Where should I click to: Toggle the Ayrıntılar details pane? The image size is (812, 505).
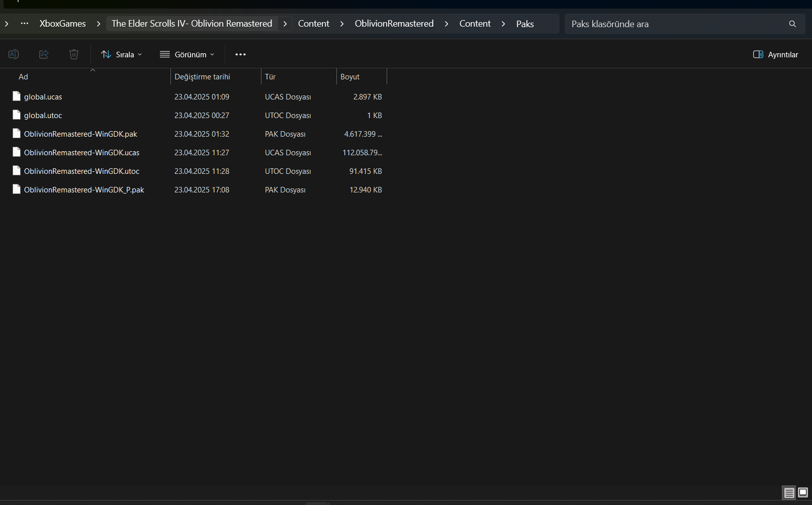tap(776, 54)
